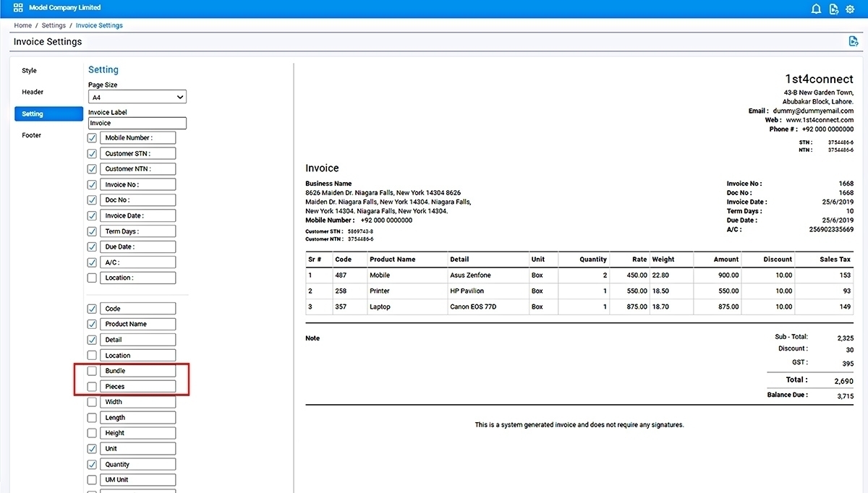Click the Product Name column header
This screenshot has height=493, width=868.
pyautogui.click(x=393, y=259)
